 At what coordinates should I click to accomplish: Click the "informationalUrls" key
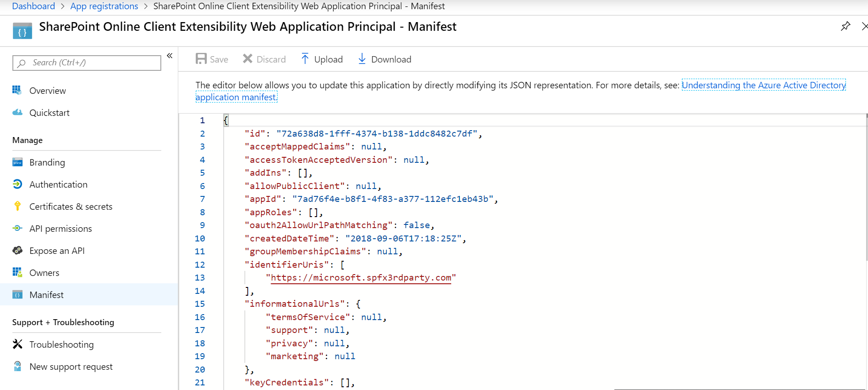click(295, 304)
